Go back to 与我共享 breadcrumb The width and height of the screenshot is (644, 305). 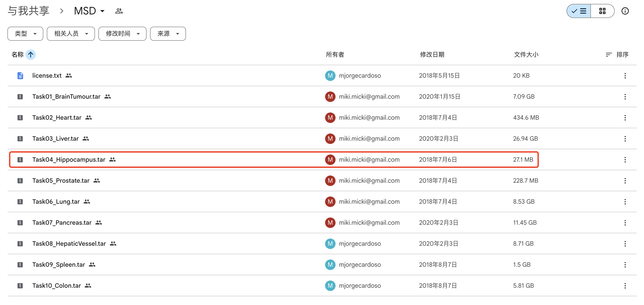click(x=28, y=11)
